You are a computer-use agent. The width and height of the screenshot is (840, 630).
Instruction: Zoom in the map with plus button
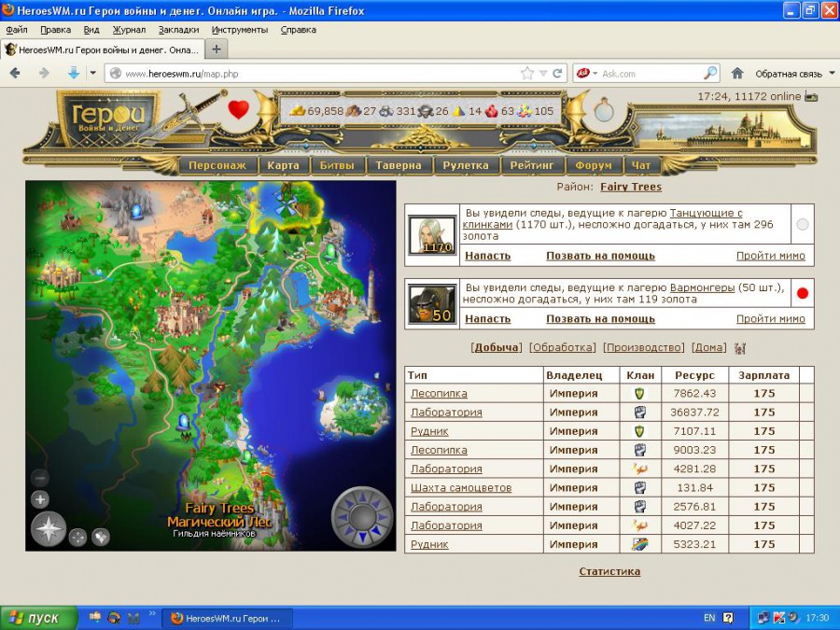pos(40,499)
